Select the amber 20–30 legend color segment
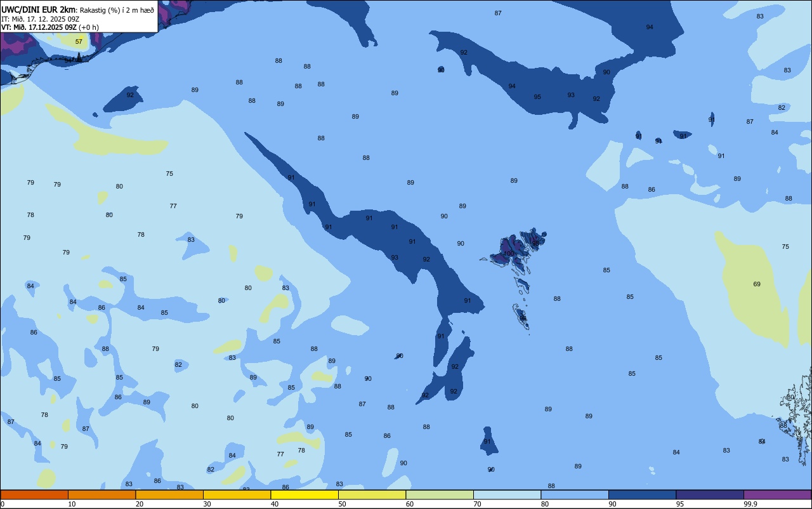 pos(169,494)
